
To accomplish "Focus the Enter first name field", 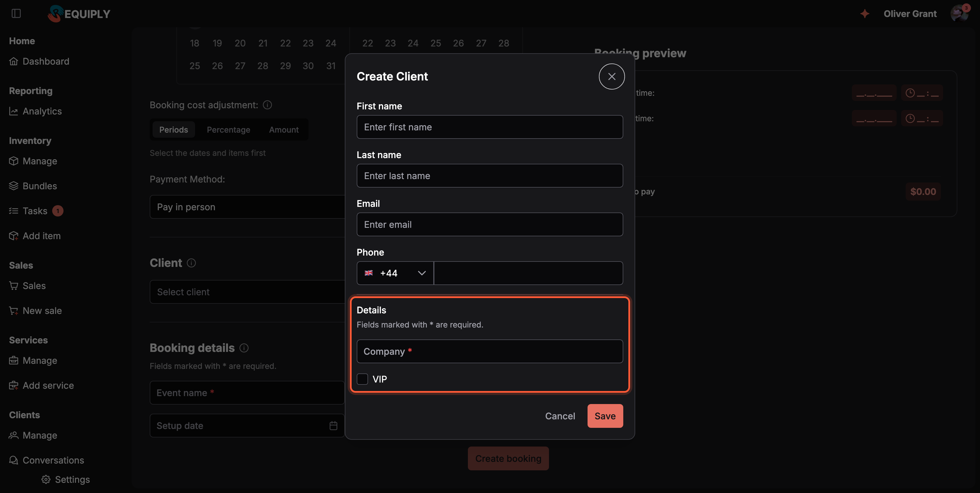I will point(490,127).
